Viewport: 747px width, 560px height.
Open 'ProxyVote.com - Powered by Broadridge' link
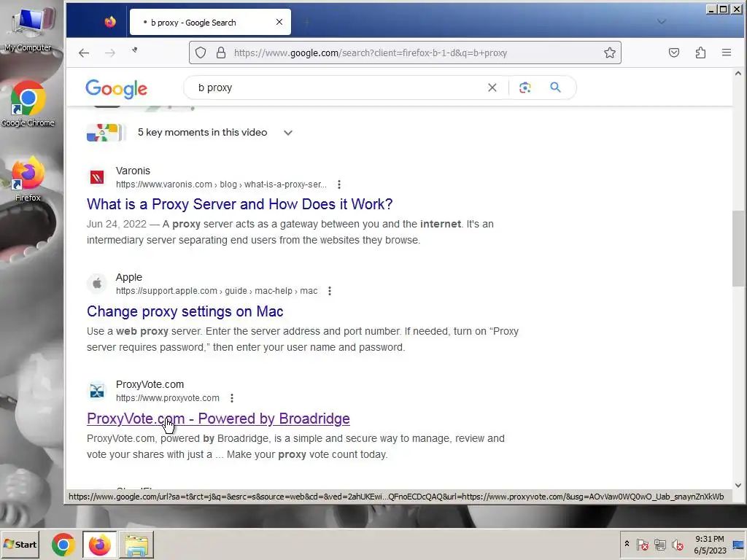pyautogui.click(x=218, y=419)
